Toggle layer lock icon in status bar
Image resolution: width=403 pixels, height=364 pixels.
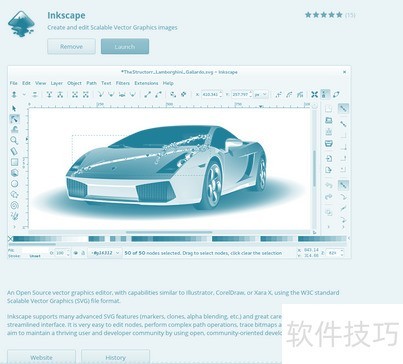(x=83, y=253)
